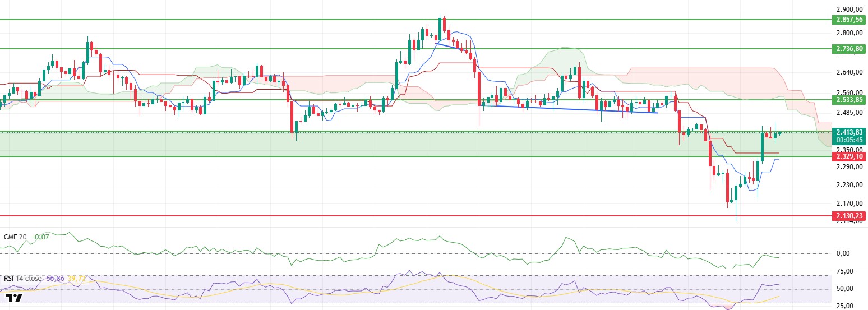This screenshot has width=868, height=310.
Task: Click the 0,00 CMF axis label
Action: coord(844,253)
